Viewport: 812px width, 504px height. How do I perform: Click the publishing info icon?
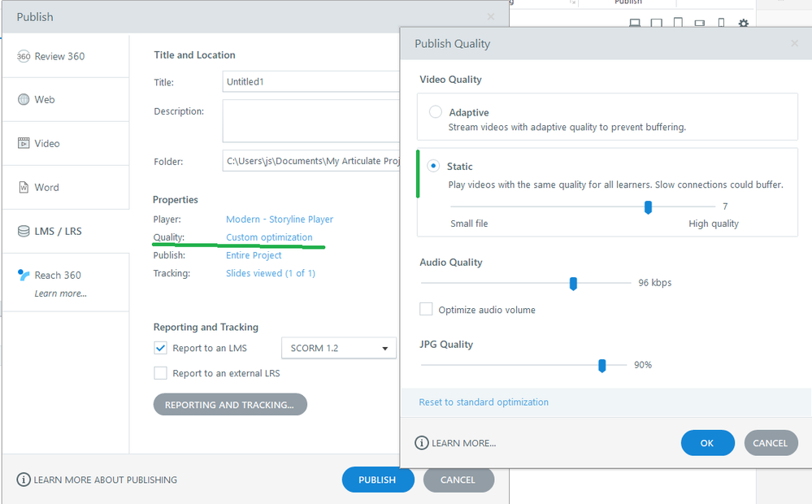[x=24, y=480]
